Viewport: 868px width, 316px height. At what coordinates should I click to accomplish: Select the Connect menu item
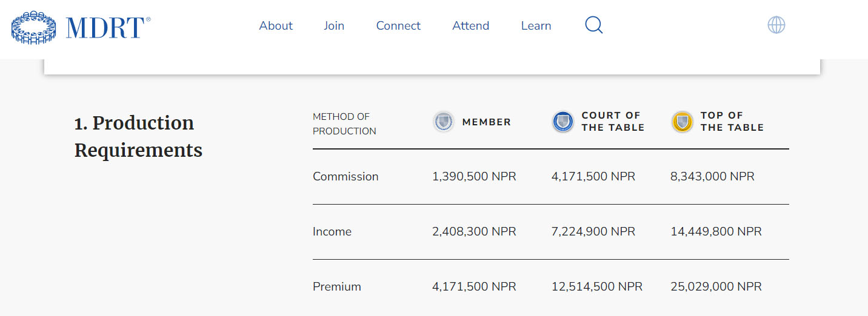(x=398, y=25)
